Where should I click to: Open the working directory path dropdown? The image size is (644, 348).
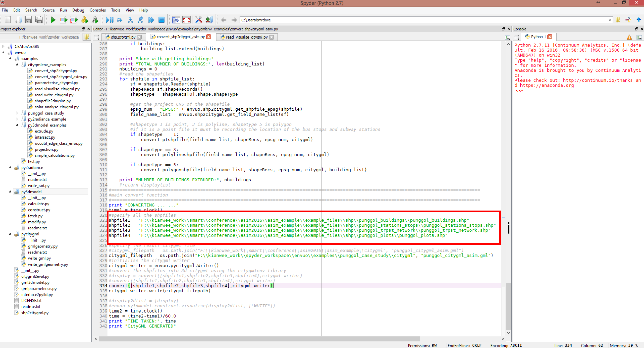610,20
